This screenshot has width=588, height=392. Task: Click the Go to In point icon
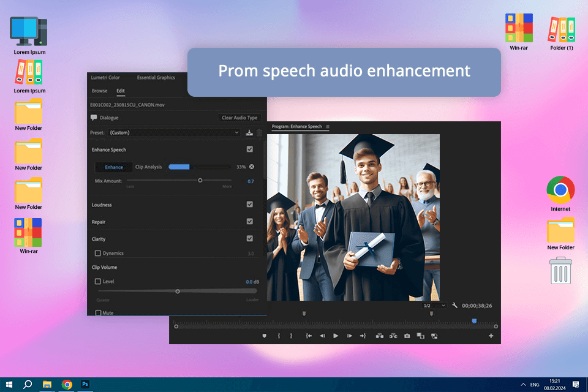click(x=309, y=336)
